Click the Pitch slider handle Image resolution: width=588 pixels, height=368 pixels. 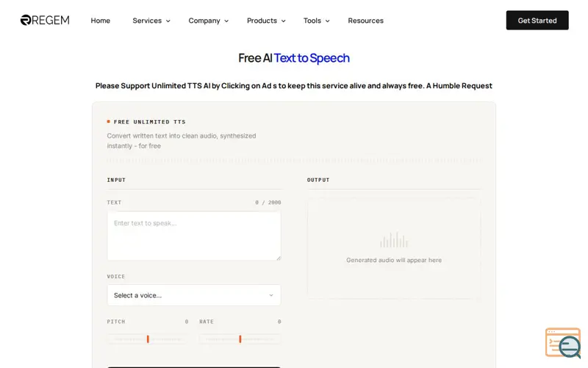coord(148,339)
